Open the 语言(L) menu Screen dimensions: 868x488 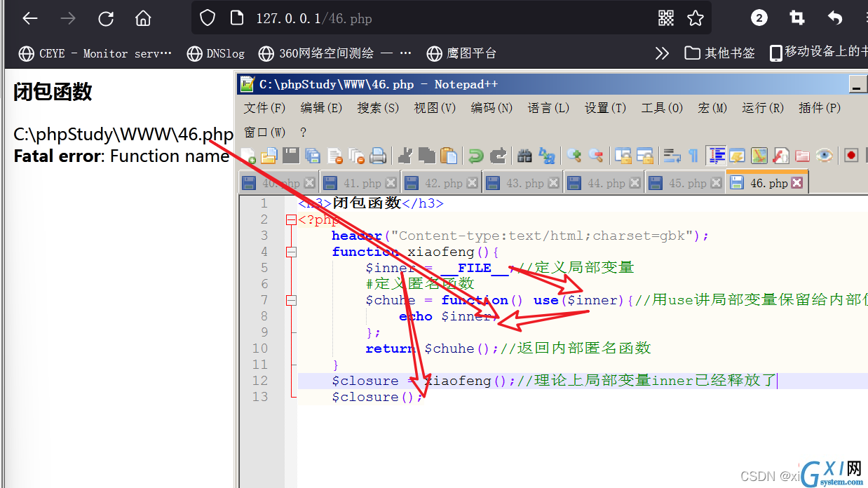pyautogui.click(x=548, y=108)
